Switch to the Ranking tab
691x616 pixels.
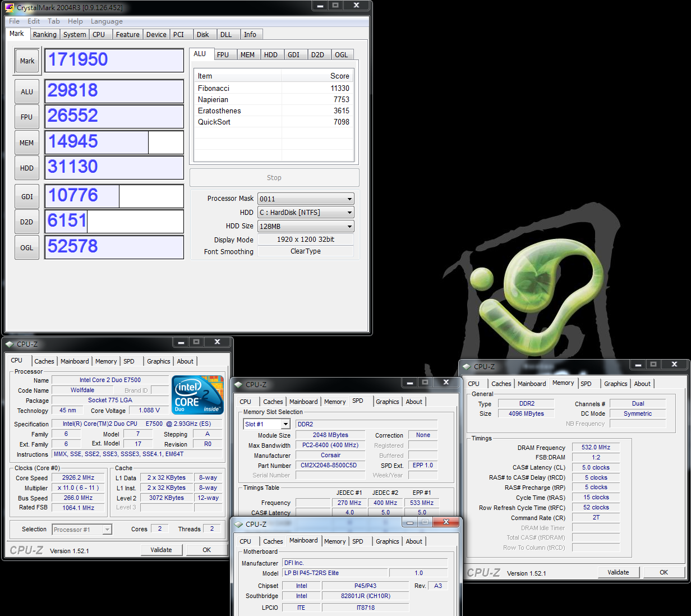coord(45,35)
